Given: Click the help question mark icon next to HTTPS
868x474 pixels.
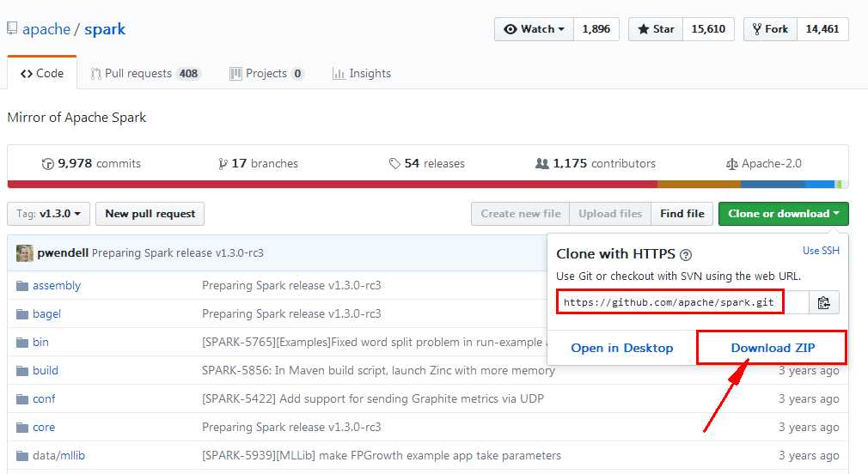Looking at the screenshot, I should 685,255.
